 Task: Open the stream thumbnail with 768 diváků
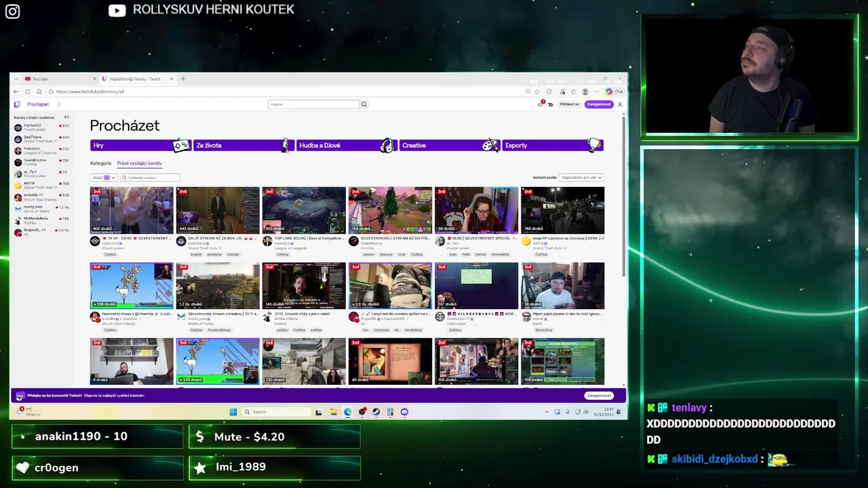point(562,210)
